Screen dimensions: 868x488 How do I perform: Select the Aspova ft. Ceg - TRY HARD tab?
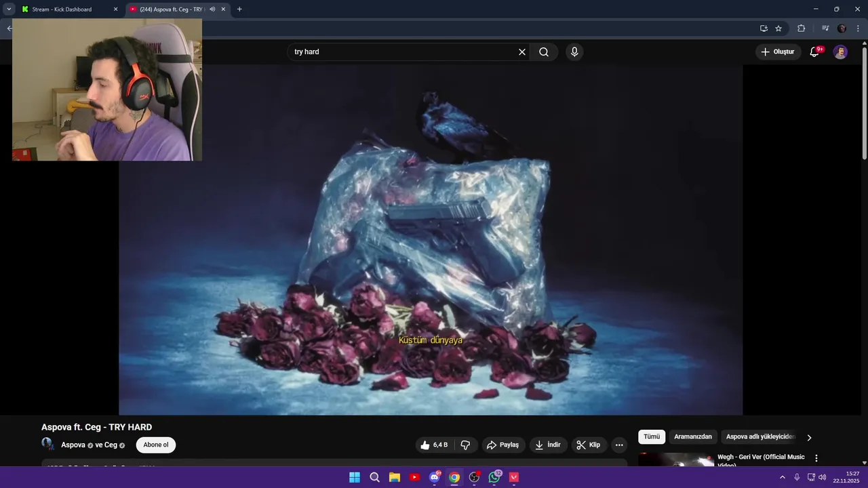(174, 9)
